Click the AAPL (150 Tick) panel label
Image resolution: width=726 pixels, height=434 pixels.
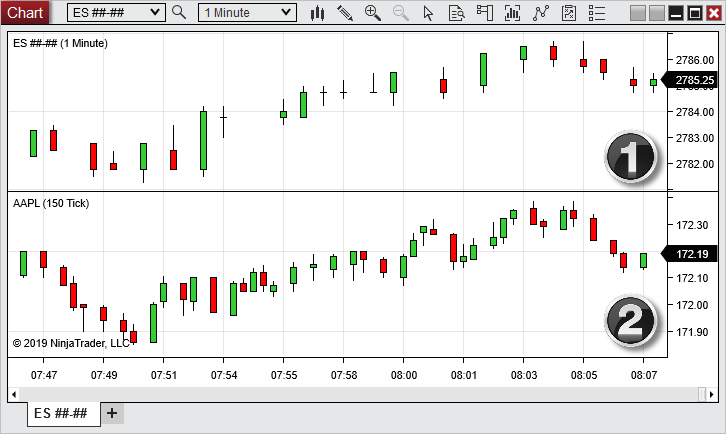[52, 203]
